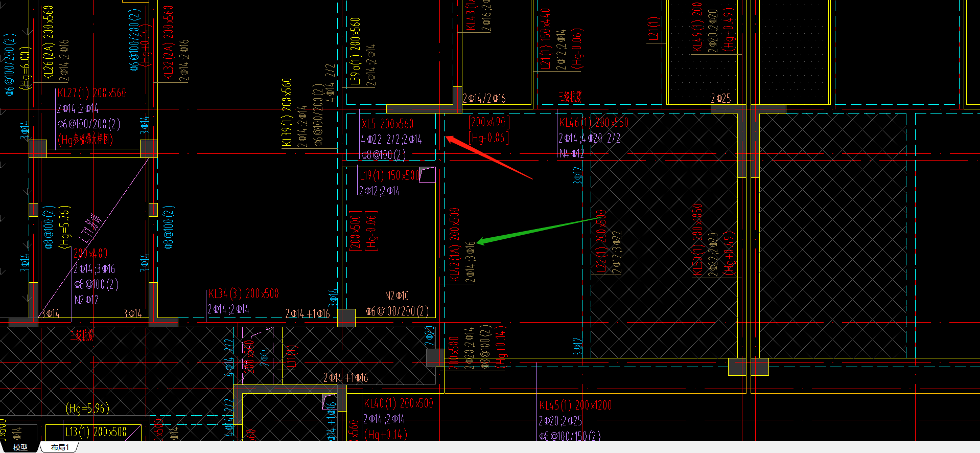This screenshot has width=980, height=453.
Task: Select the 2Φ14;3Φ16 rebar text
Action: (x=94, y=269)
